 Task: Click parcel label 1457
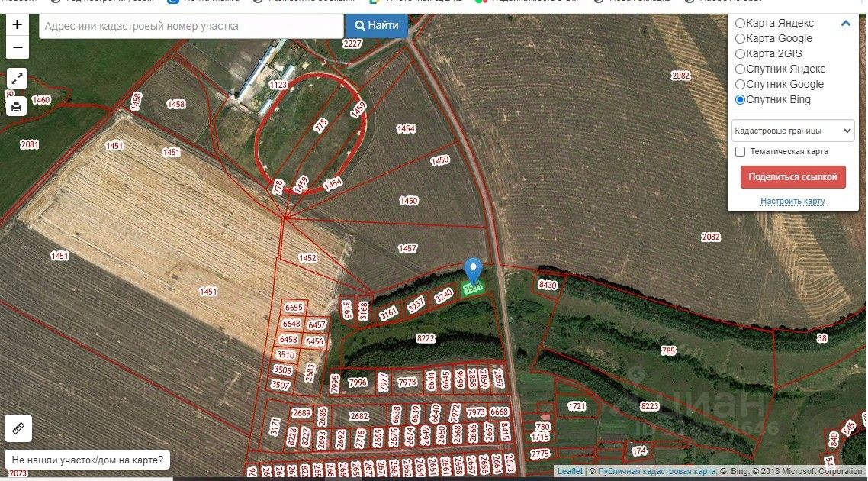[x=408, y=248]
